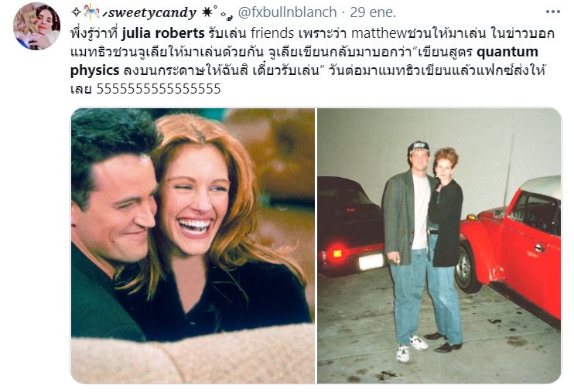Click the bold quantum text in tweet
Screen dimensions: 574x392
tap(507, 52)
